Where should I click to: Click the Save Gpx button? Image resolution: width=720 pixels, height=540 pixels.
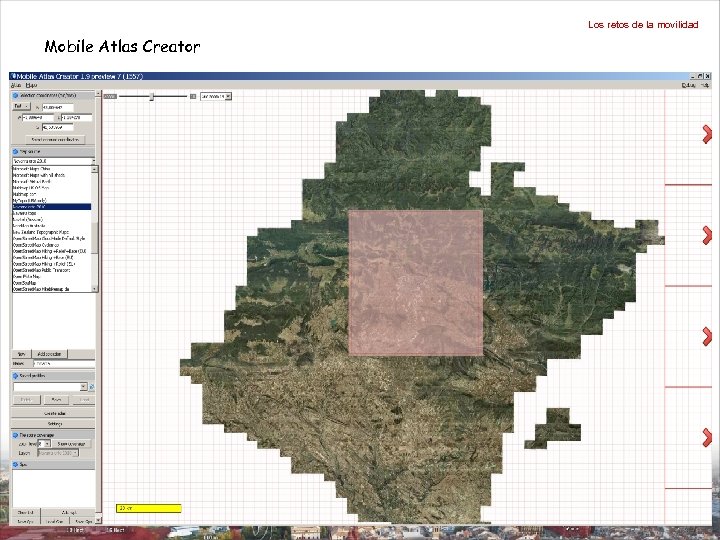83,522
